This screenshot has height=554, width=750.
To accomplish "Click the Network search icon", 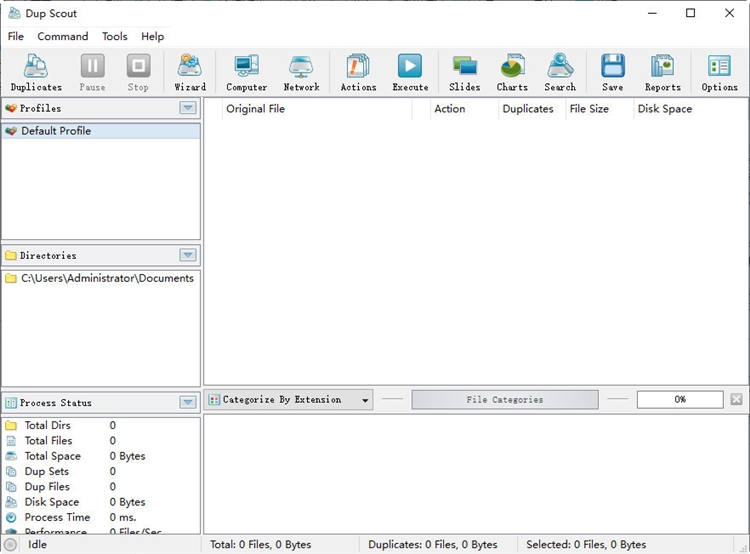I will (x=301, y=72).
